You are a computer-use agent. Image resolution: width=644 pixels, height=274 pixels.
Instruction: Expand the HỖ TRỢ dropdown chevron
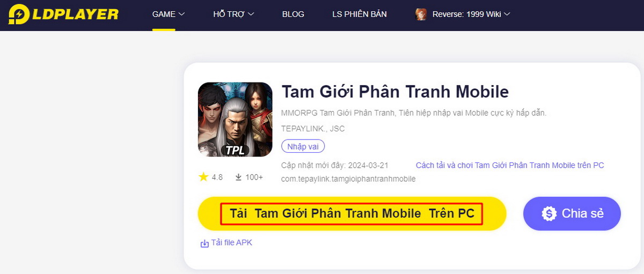(x=251, y=14)
